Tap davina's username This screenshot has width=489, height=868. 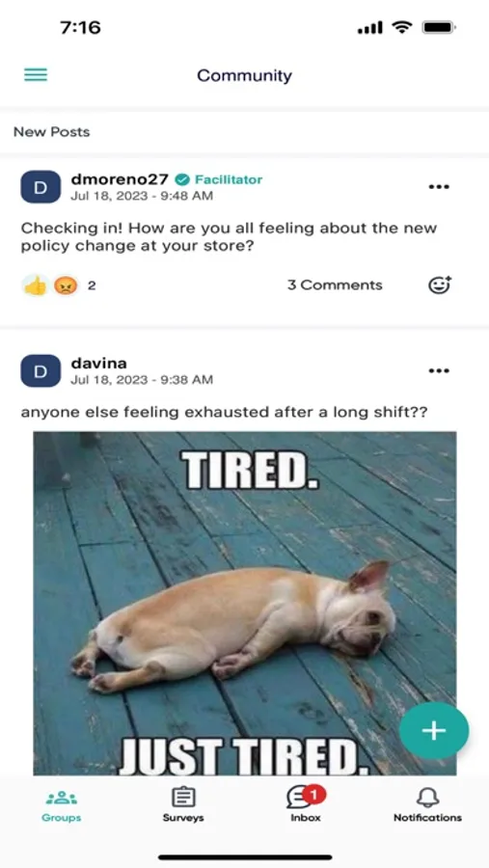click(x=99, y=364)
